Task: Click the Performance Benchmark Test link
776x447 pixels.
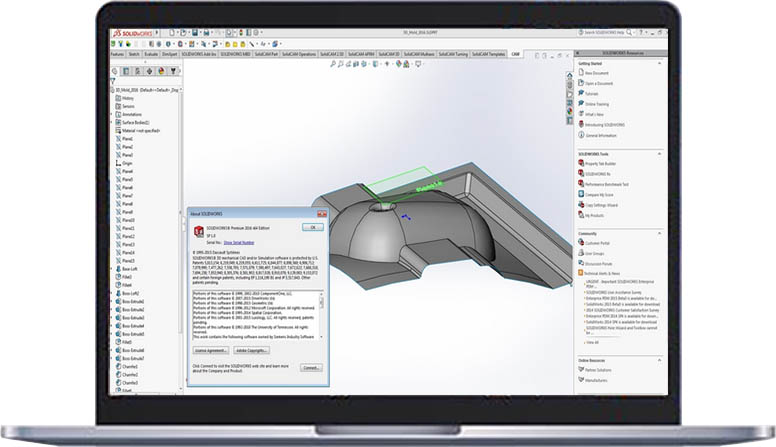Action: pos(607,184)
